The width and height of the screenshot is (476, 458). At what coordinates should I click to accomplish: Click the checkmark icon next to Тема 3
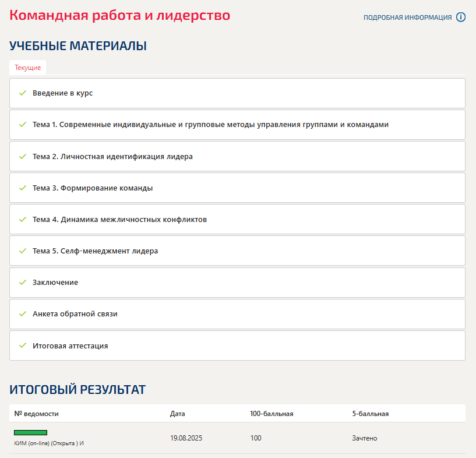pyautogui.click(x=23, y=188)
